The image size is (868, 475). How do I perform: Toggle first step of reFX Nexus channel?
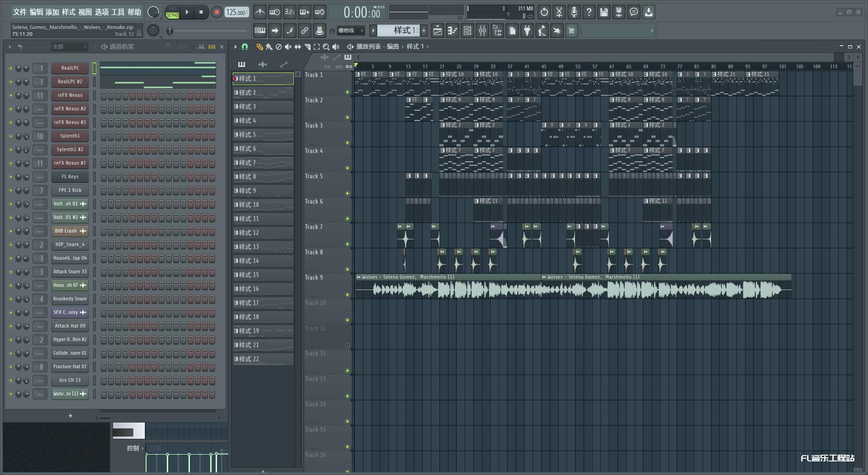pyautogui.click(x=104, y=95)
